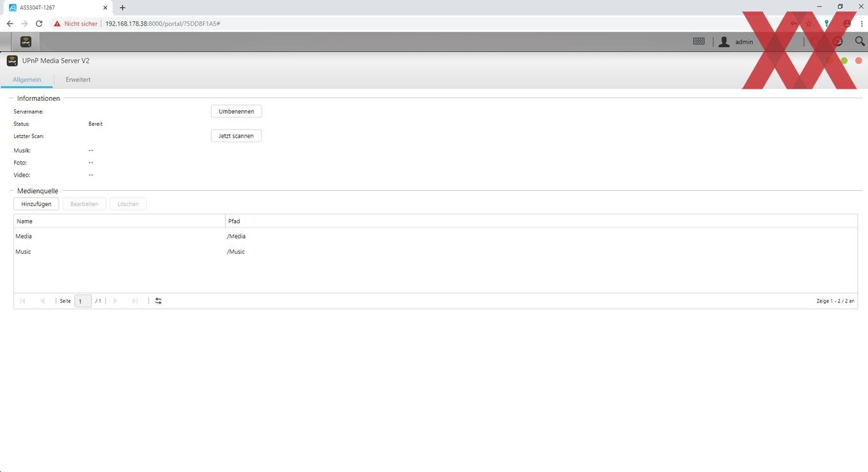
Task: Click the UPnP app icon beside the window title
Action: pos(12,61)
